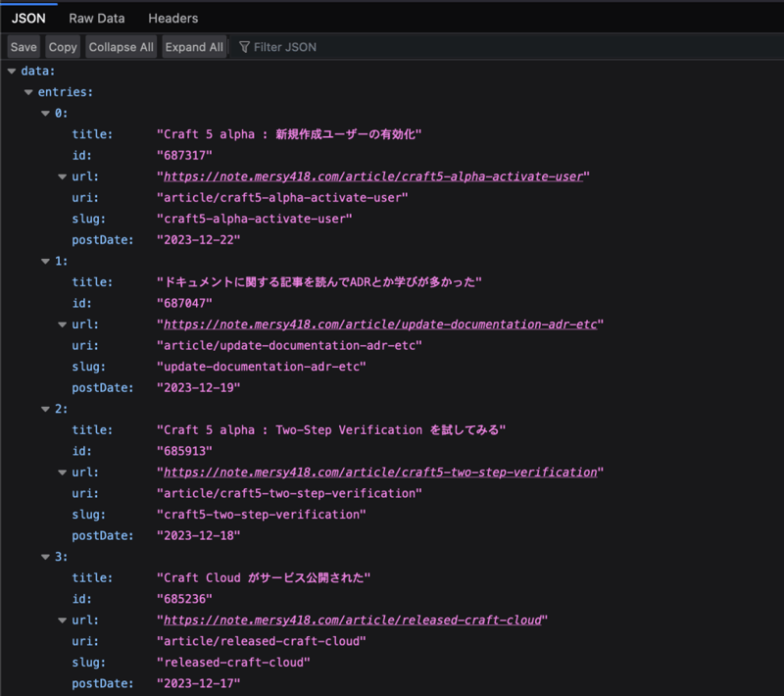Collapse the entries array node

(28, 92)
